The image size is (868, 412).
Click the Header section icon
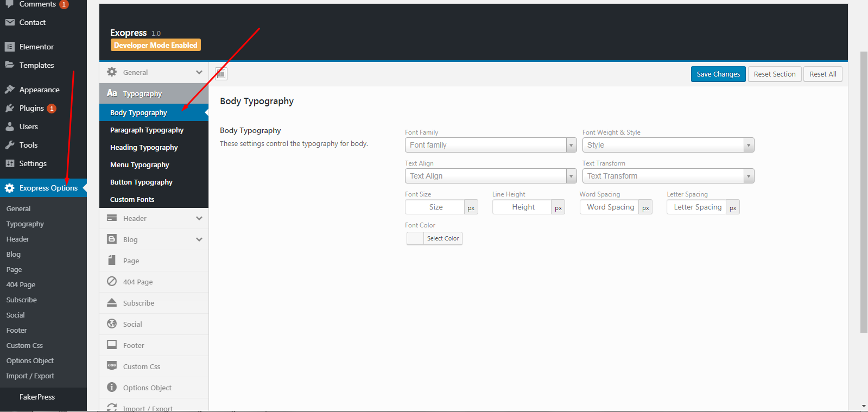pyautogui.click(x=112, y=218)
